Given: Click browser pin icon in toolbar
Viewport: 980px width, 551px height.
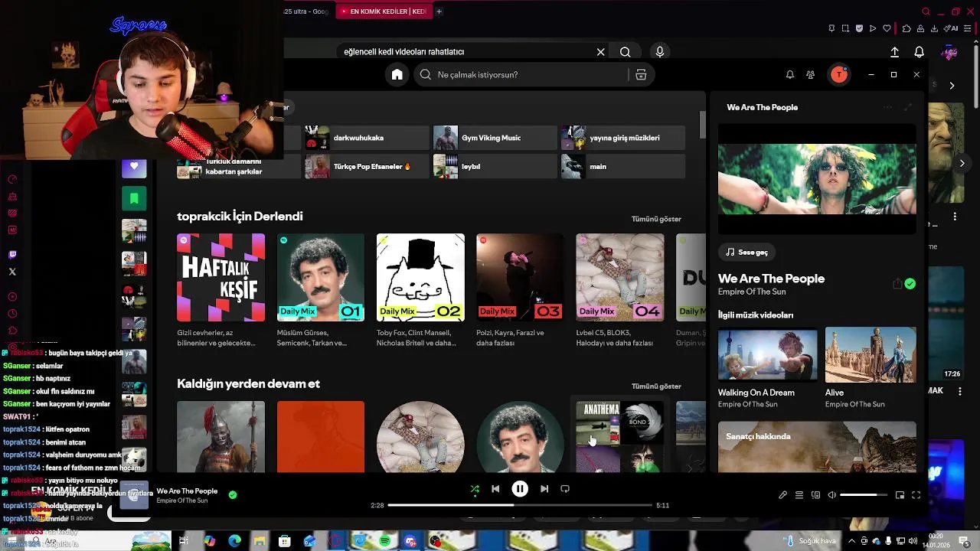Looking at the screenshot, I should point(831,28).
